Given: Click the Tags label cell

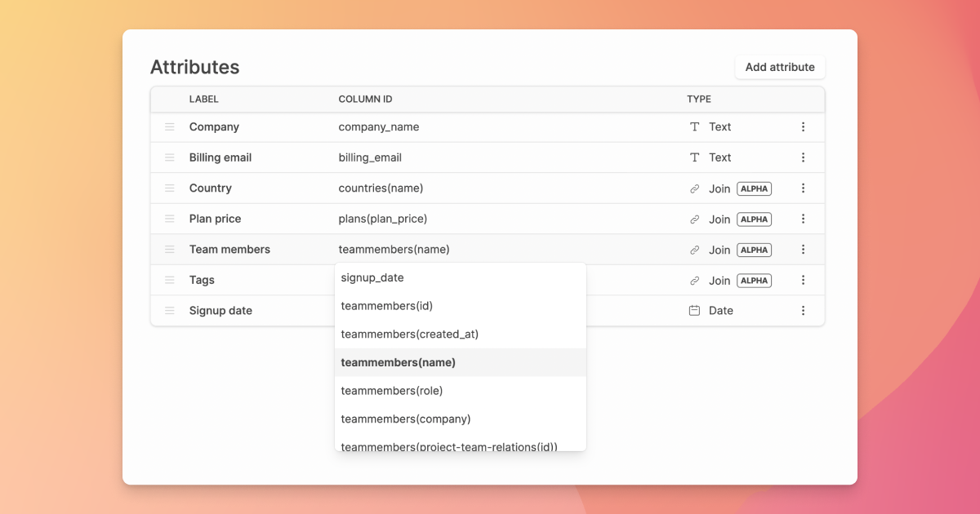Looking at the screenshot, I should 202,280.
